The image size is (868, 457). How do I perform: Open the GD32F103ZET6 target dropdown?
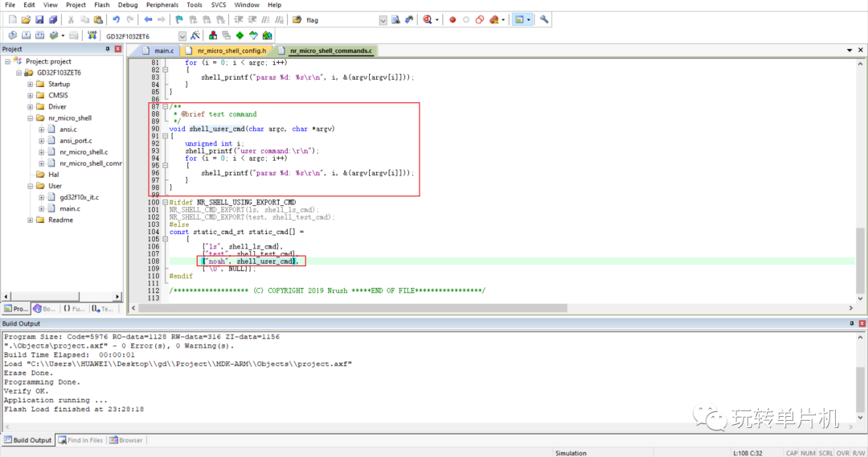pyautogui.click(x=182, y=35)
